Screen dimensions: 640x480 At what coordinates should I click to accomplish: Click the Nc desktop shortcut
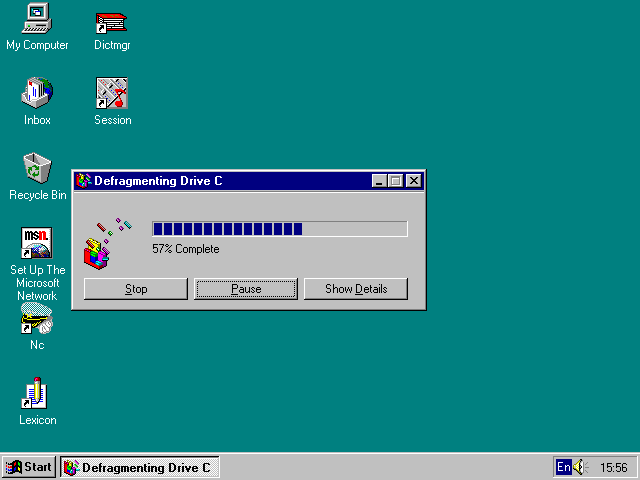tap(37, 320)
